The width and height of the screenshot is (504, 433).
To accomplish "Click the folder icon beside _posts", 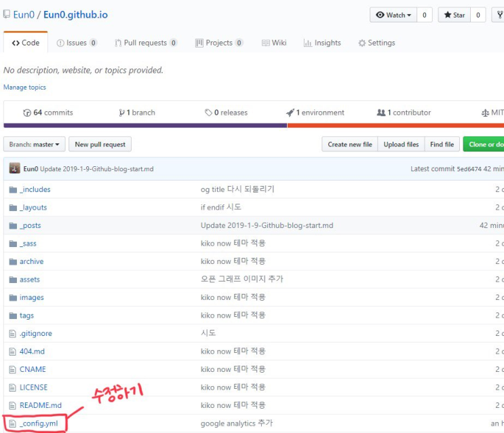I will (13, 226).
